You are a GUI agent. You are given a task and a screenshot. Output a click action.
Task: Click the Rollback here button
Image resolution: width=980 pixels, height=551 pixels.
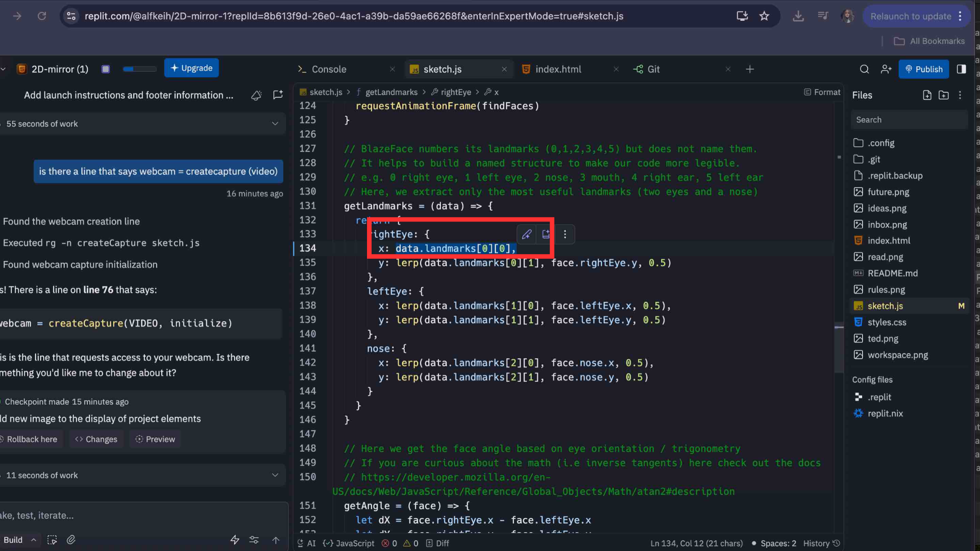(31, 439)
